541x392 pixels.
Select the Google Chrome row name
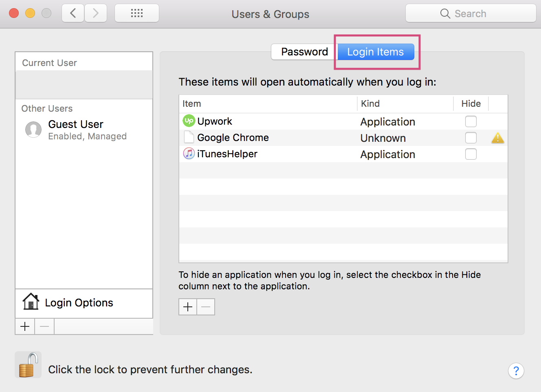tap(233, 138)
